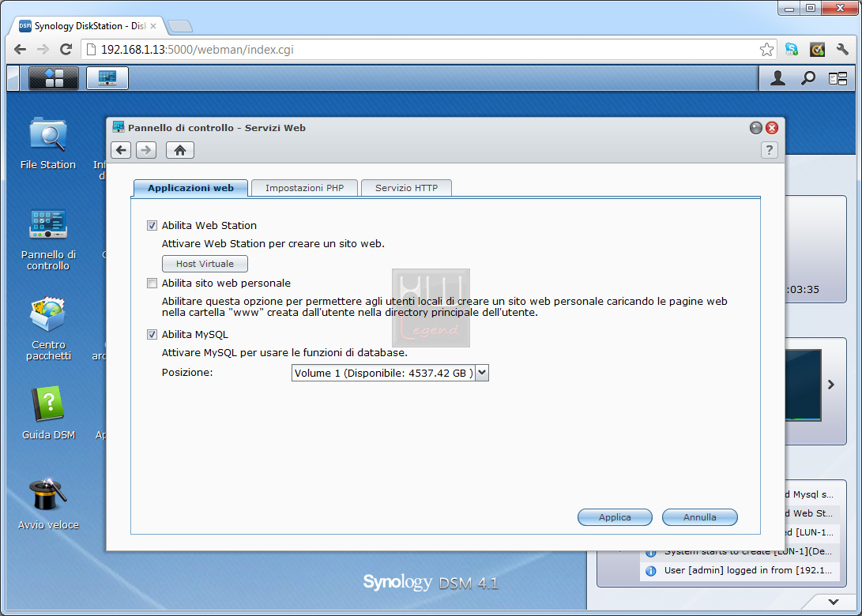862x616 pixels.
Task: Click log entry 'System starts to create'
Action: [742, 552]
